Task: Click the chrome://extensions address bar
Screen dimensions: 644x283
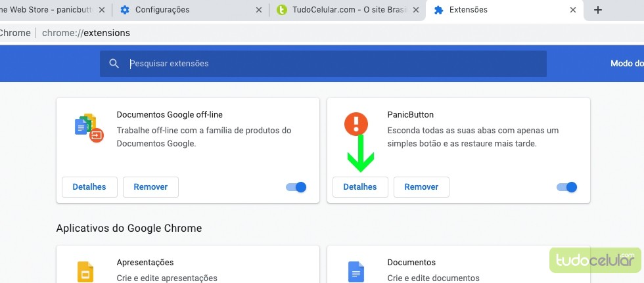Action: (x=86, y=33)
